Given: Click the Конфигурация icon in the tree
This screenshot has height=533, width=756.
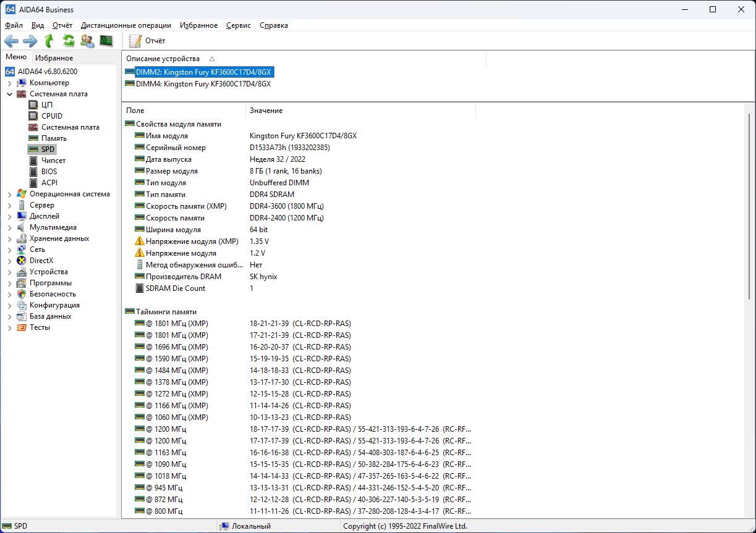Looking at the screenshot, I should click(22, 305).
